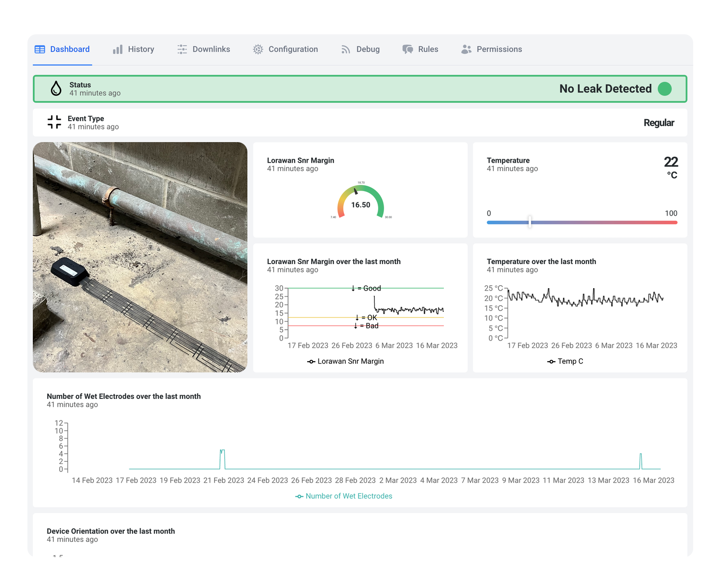727x588 pixels.
Task: Click the Good threshold line label
Action: coord(366,288)
